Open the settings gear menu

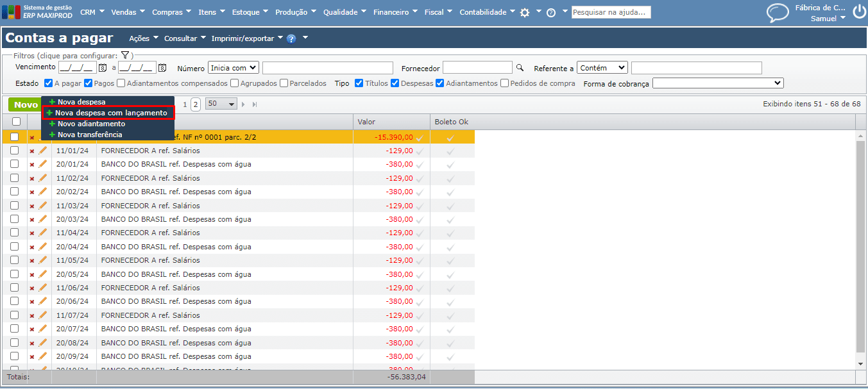click(x=525, y=13)
